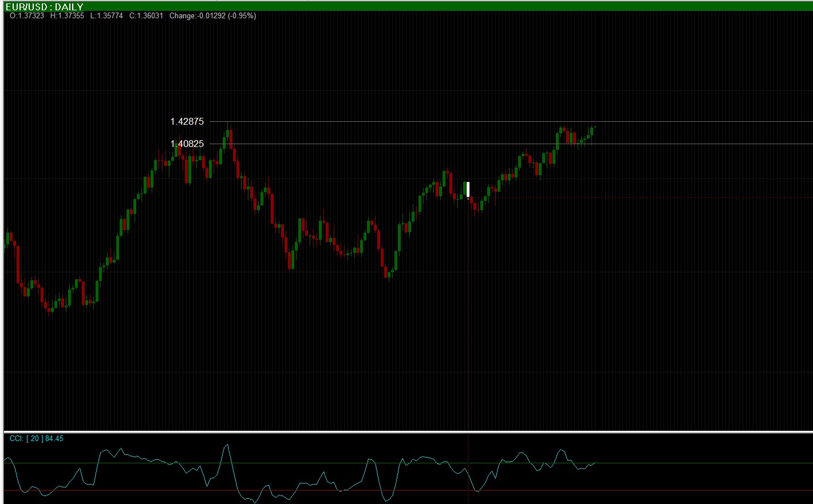
Task: Click the tallest CCI line peak
Action: click(227, 445)
